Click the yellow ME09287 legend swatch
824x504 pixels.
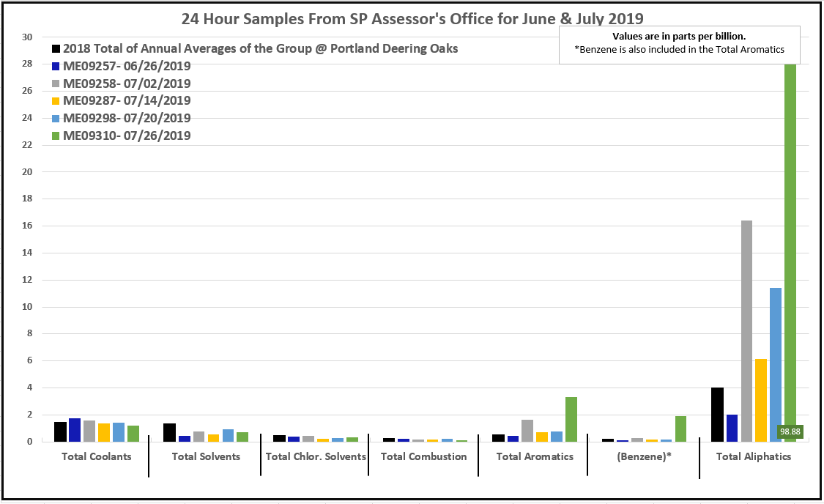tap(56, 101)
